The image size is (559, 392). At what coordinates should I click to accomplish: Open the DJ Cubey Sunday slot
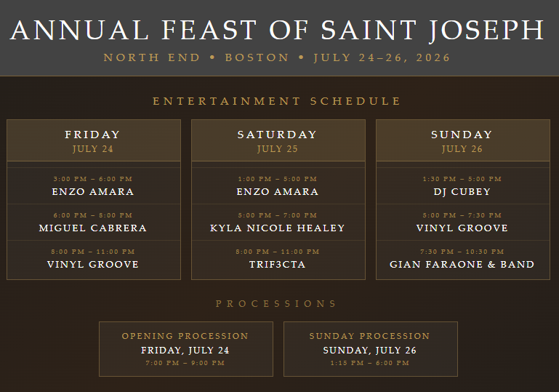(x=463, y=186)
